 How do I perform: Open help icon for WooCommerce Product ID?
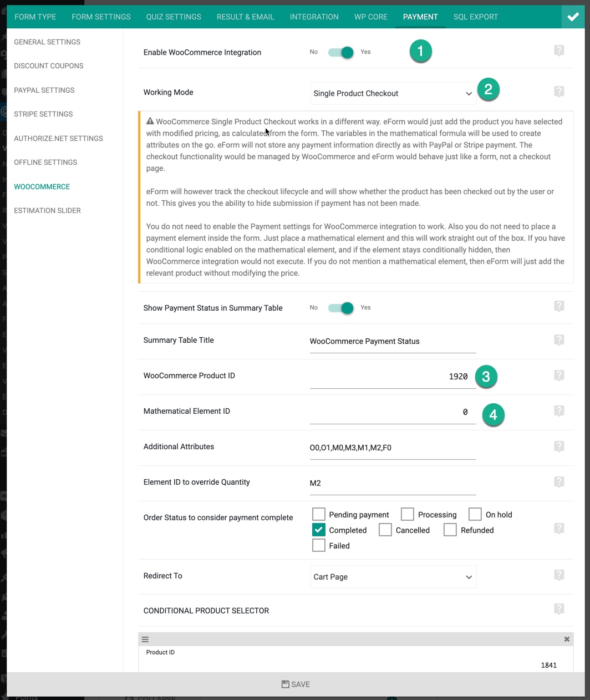click(559, 376)
